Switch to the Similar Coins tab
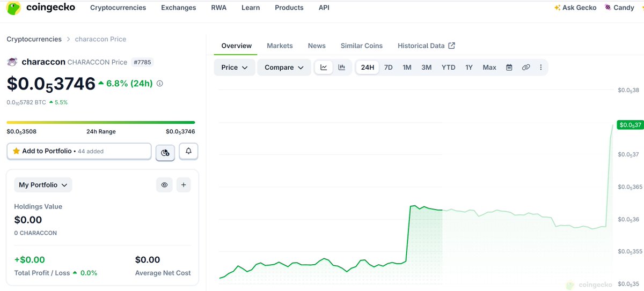Viewport: 644px width, 291px height. [362, 46]
